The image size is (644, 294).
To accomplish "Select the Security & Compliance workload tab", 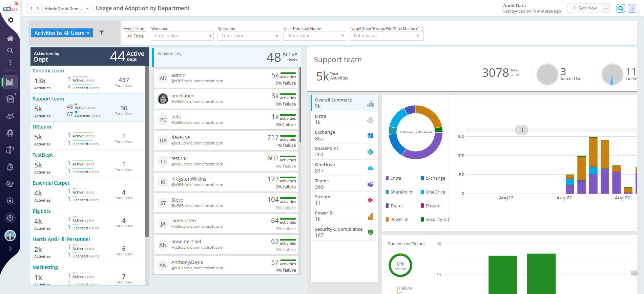I will tap(344, 232).
